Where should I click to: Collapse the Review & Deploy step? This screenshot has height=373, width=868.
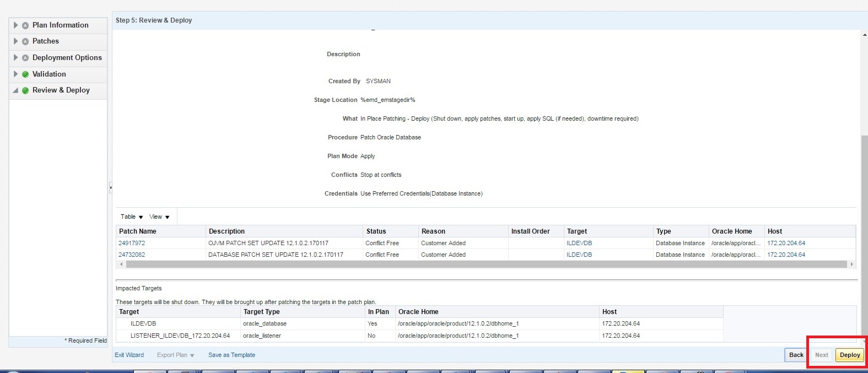click(x=15, y=90)
